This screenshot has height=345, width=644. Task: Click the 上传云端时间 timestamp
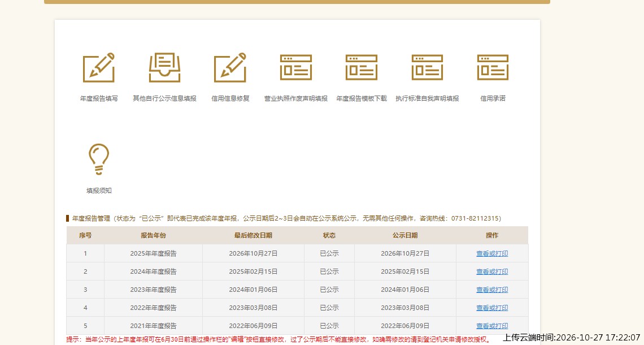click(x=571, y=338)
